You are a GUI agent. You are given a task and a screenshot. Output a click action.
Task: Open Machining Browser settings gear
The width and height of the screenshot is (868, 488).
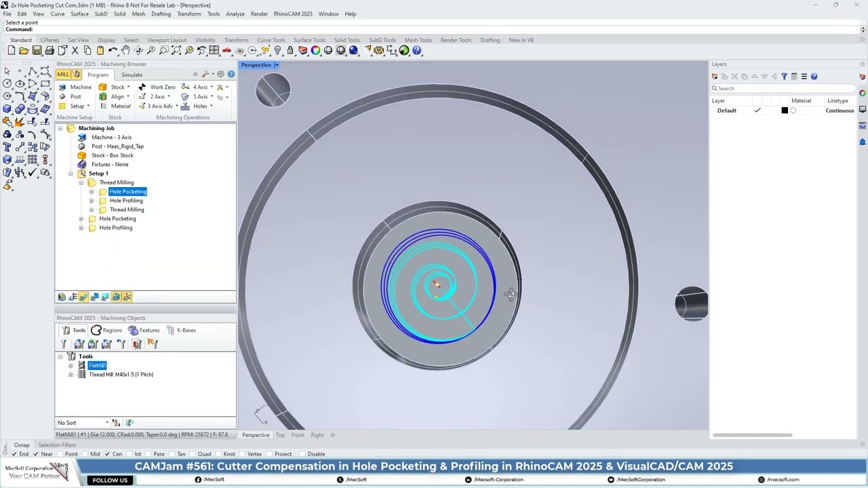(220, 74)
